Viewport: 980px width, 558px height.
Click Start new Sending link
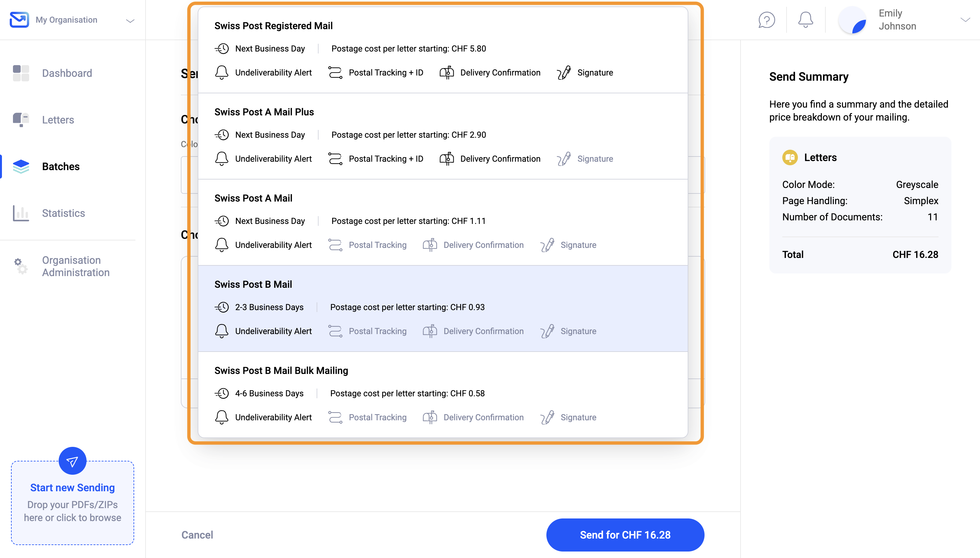pos(73,488)
